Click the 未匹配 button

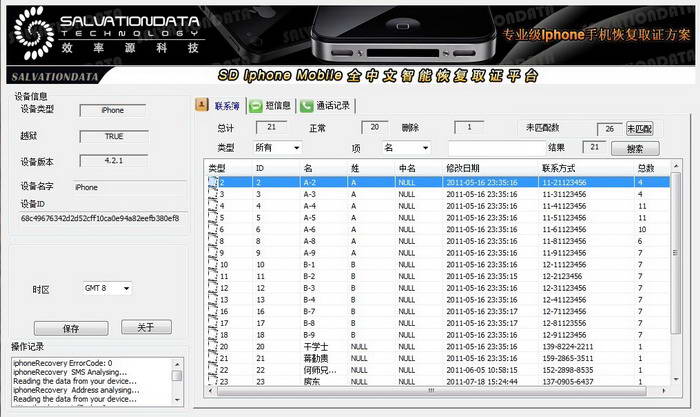pyautogui.click(x=639, y=128)
